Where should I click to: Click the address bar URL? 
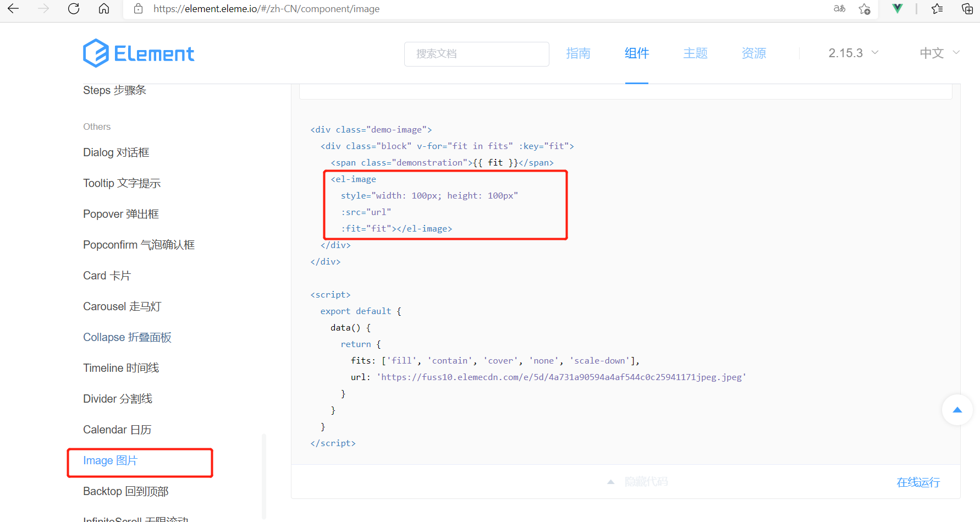266,9
